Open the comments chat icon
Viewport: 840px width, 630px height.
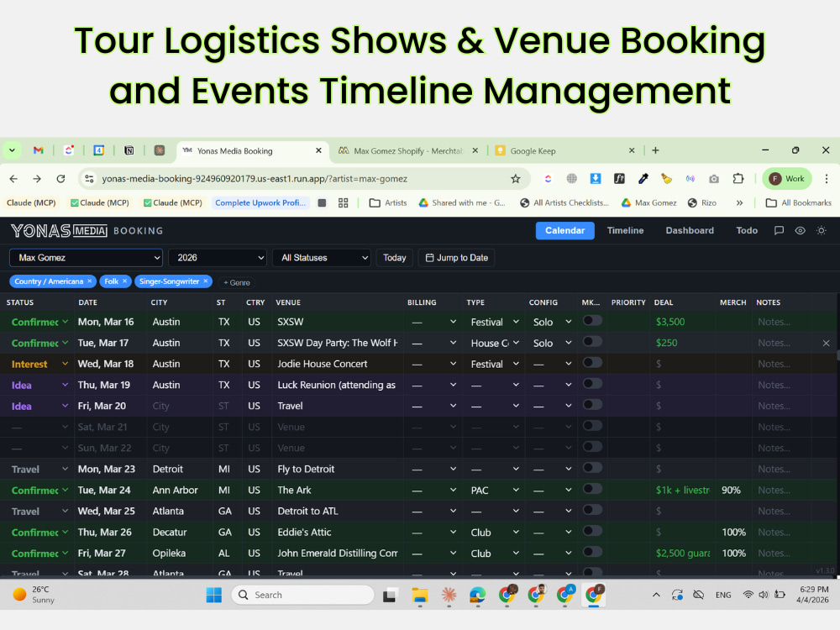[779, 230]
